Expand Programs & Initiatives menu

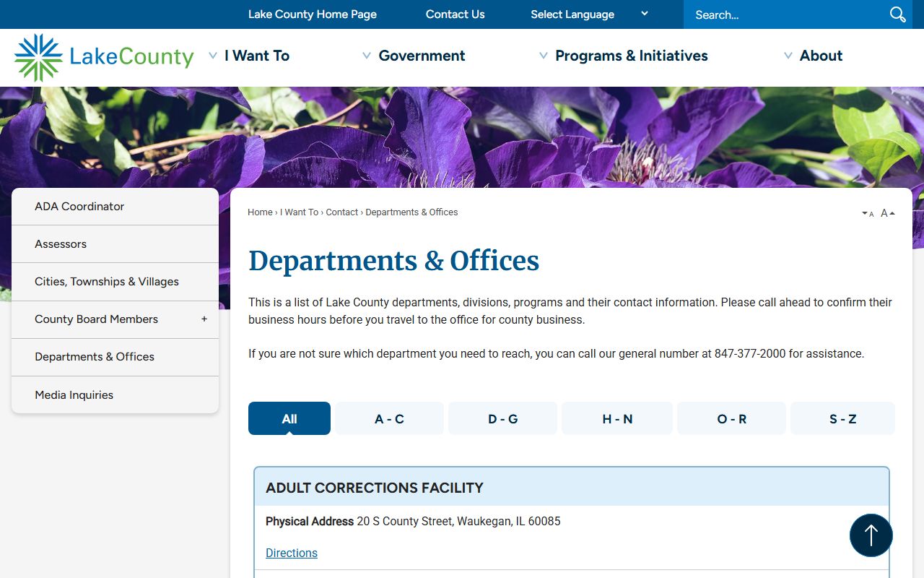pyautogui.click(x=624, y=56)
